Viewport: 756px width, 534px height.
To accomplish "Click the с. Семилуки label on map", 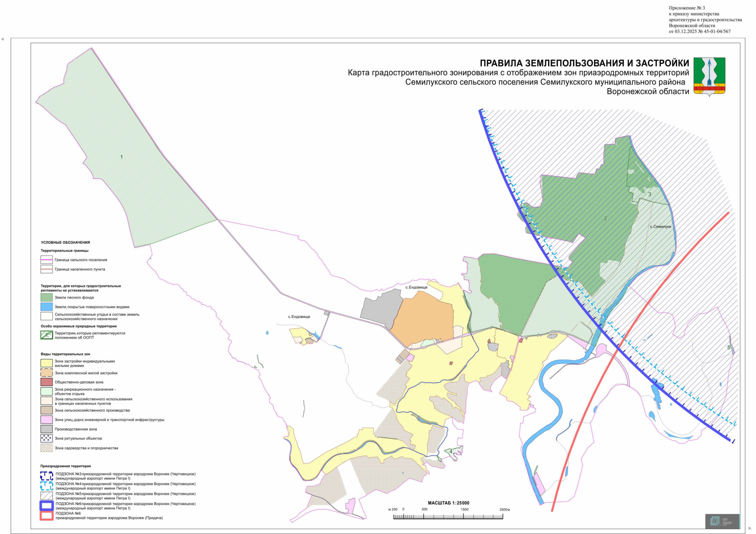I will 660,227.
